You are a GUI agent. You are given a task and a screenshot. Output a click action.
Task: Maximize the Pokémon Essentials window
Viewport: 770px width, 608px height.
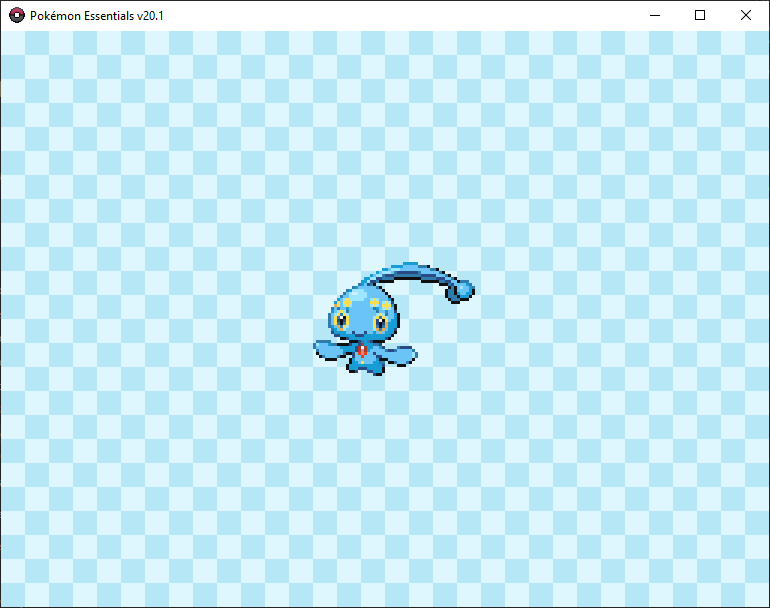tap(700, 15)
